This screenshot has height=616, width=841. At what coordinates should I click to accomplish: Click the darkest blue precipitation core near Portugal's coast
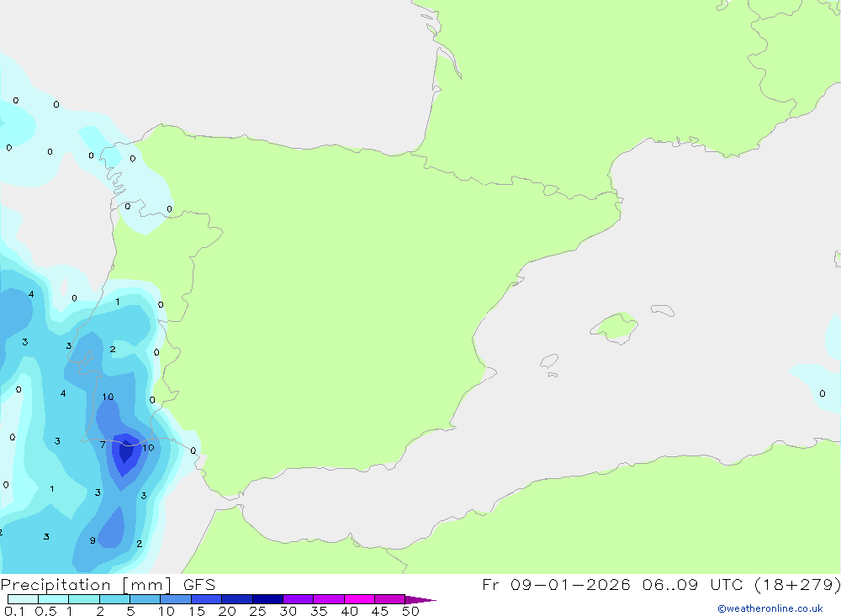(x=126, y=452)
